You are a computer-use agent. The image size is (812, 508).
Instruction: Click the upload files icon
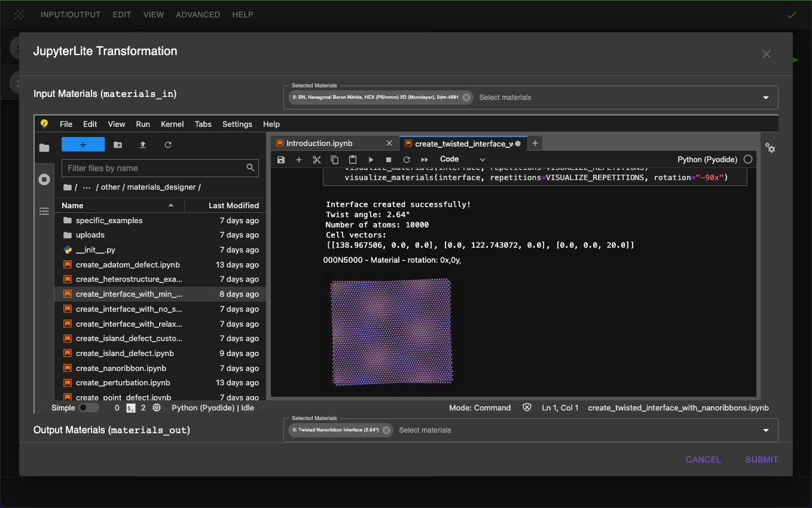click(x=143, y=145)
